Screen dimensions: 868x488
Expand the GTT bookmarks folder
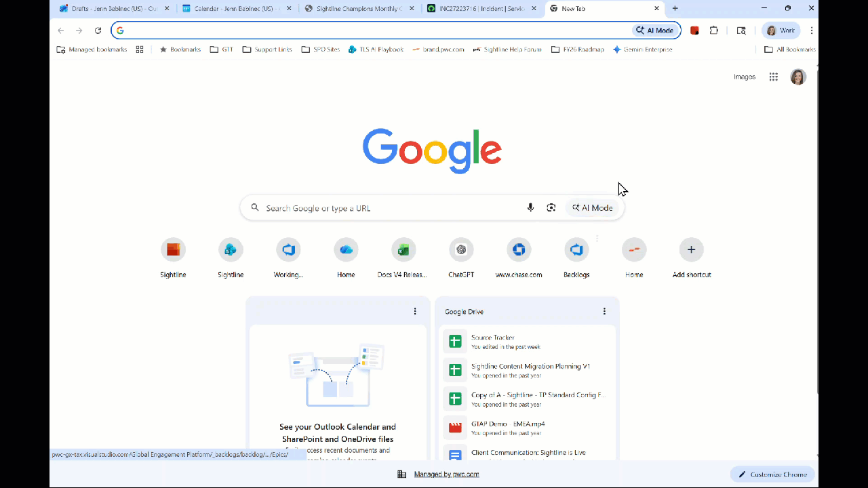[222, 49]
